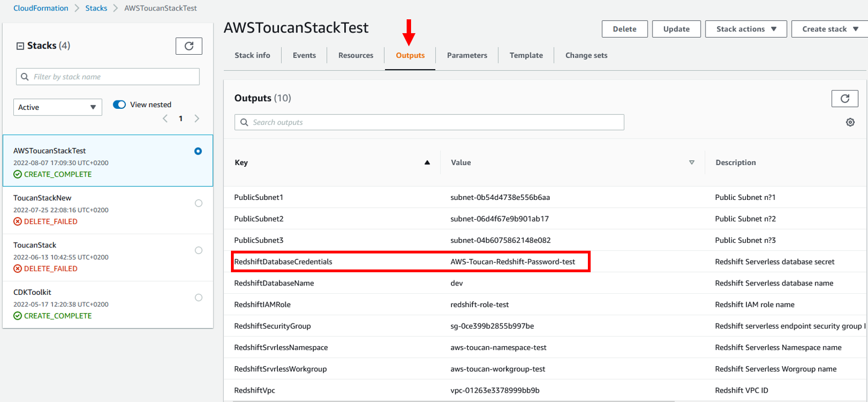
Task: Click the AWS-Toucan-Redshift-Password-test value
Action: pos(513,262)
